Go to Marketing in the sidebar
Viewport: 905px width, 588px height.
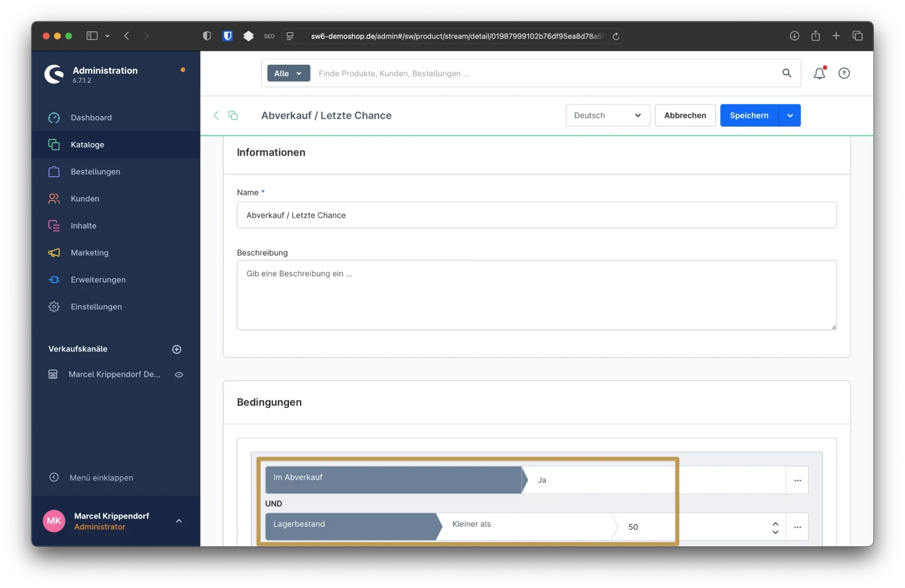pyautogui.click(x=90, y=253)
